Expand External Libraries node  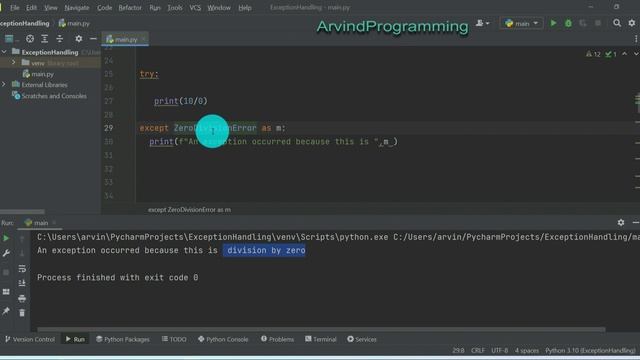(x=4, y=84)
